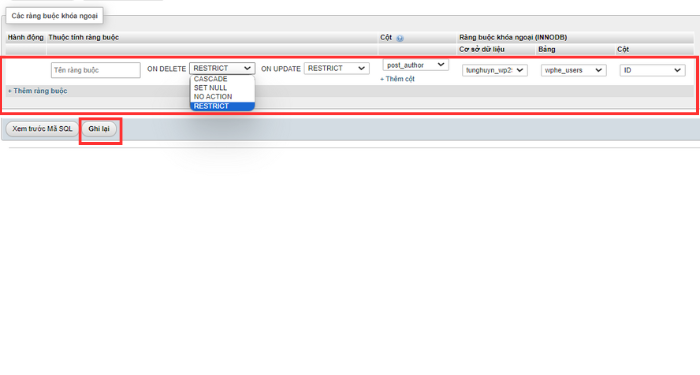This screenshot has width=700, height=375.
Task: Open the wphe_users table dropdown
Action: click(574, 70)
